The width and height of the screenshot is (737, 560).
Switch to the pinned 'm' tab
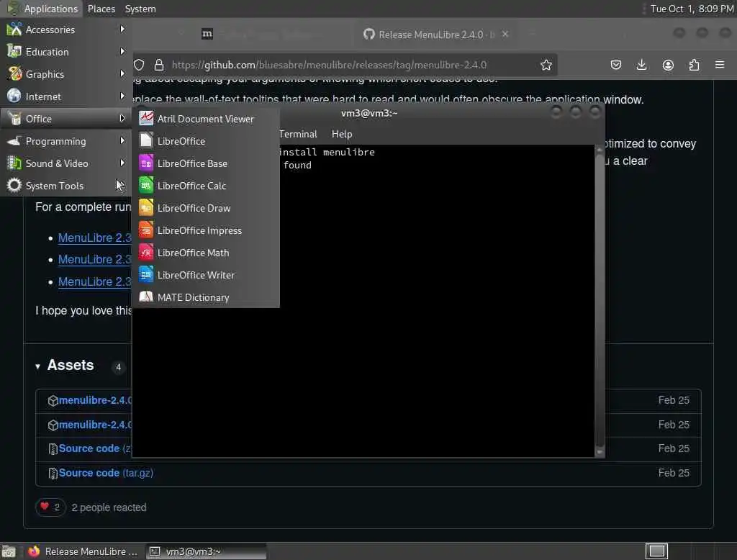[207, 34]
